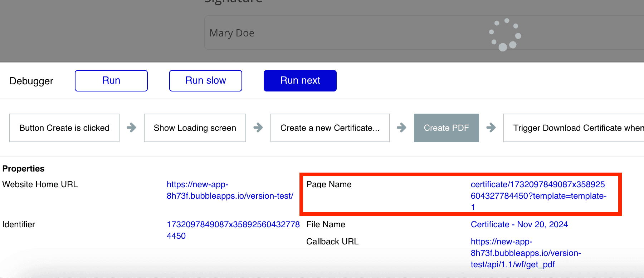Open the Website Home URL value link
Screen dimensions: 644x278
(x=230, y=190)
